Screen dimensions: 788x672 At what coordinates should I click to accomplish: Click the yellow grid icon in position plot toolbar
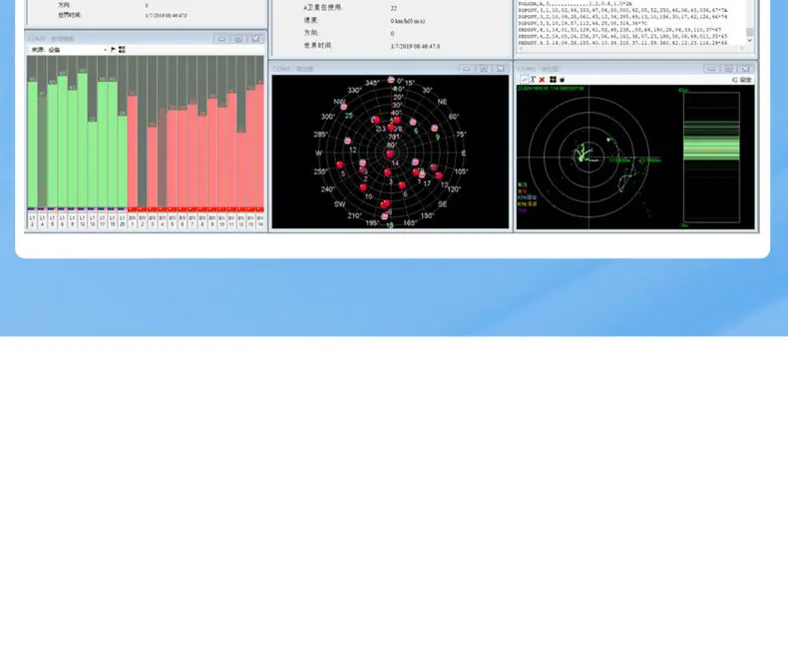click(553, 80)
